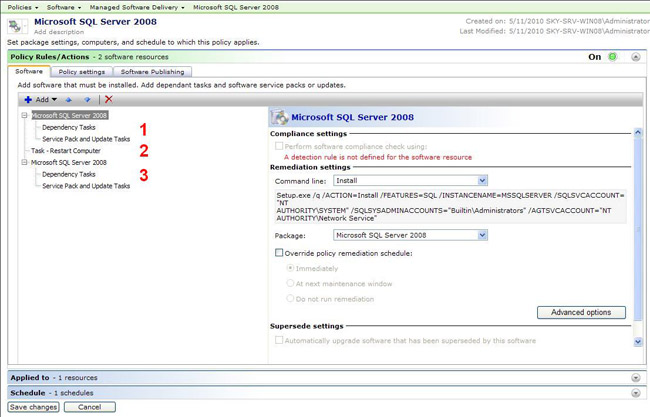This screenshot has width=650, height=417.
Task: Collapse first Microsoft SQL Server 2008 tree node
Action: click(x=24, y=115)
